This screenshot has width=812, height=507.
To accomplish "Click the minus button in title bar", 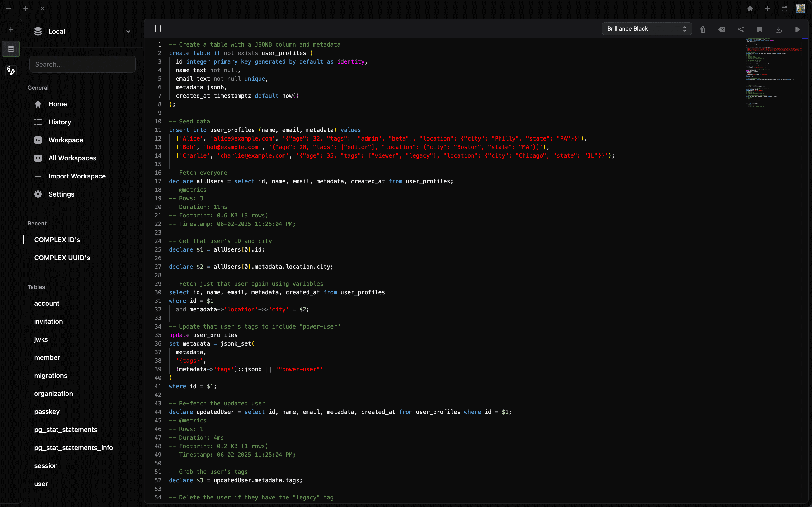I will coord(9,9).
